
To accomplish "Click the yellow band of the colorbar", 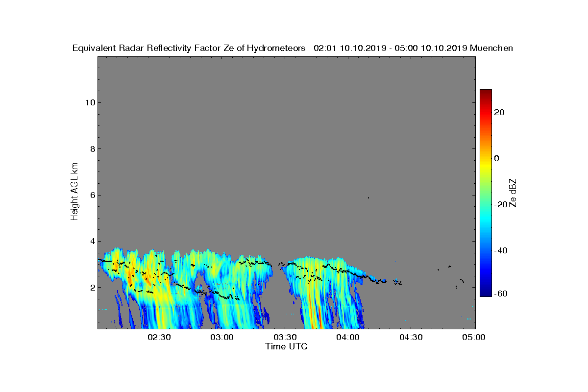I will 486,166.
